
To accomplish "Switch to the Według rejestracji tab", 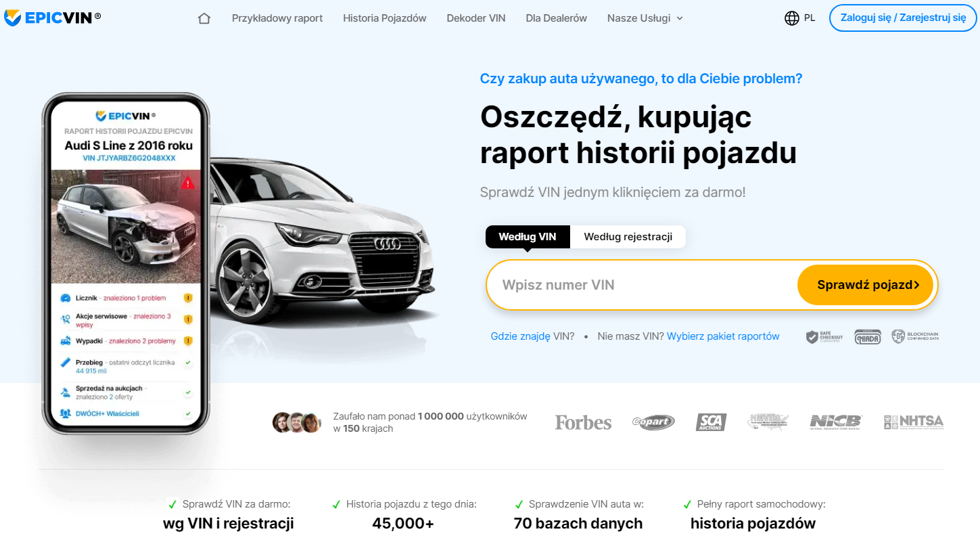I will pos(628,237).
